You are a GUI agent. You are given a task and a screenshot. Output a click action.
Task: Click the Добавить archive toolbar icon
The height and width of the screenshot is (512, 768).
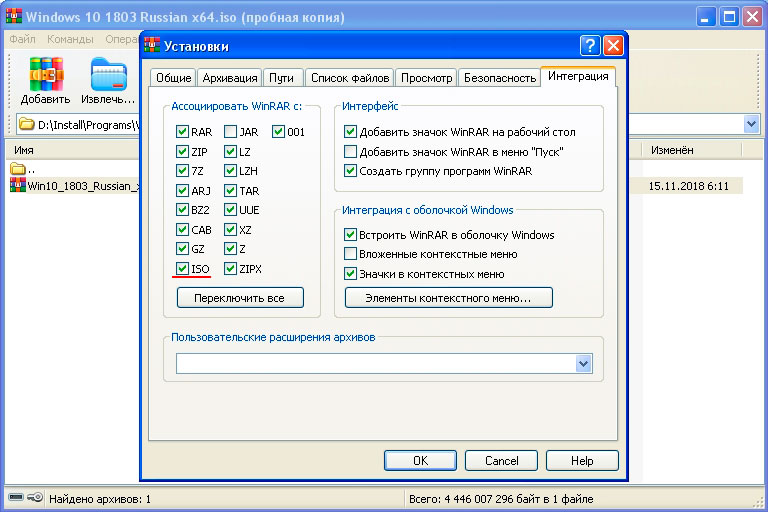click(x=46, y=74)
